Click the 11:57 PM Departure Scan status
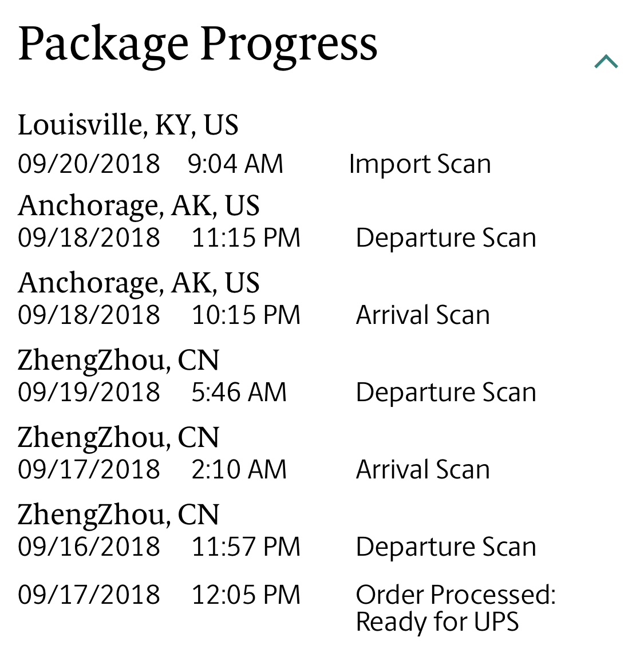Image resolution: width=644 pixels, height=657 pixels. (446, 547)
